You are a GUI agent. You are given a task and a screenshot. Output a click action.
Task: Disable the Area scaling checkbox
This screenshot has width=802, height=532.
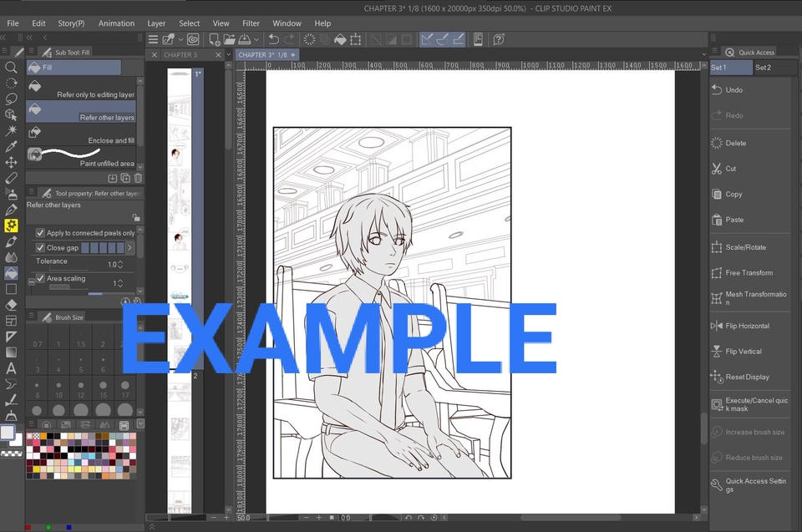pos(40,278)
